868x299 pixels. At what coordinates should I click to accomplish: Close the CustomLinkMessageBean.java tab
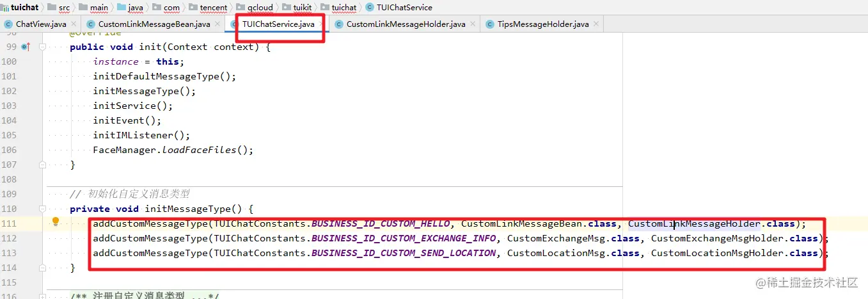point(217,24)
